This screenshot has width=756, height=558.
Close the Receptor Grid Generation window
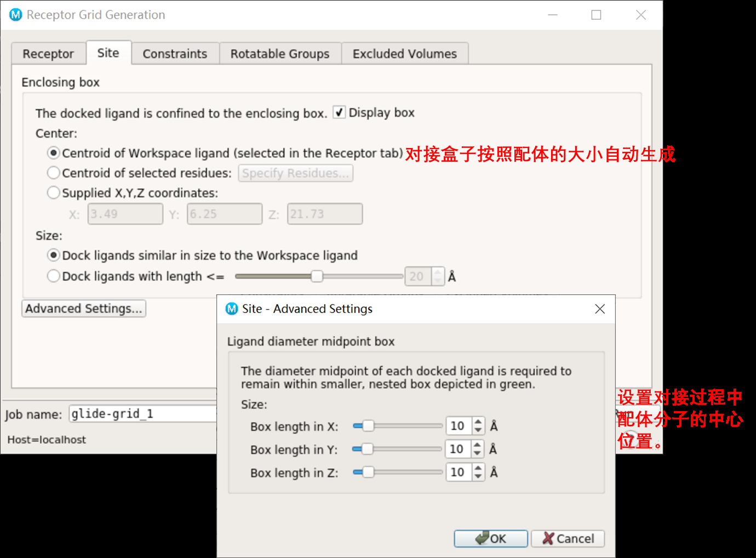click(x=641, y=15)
